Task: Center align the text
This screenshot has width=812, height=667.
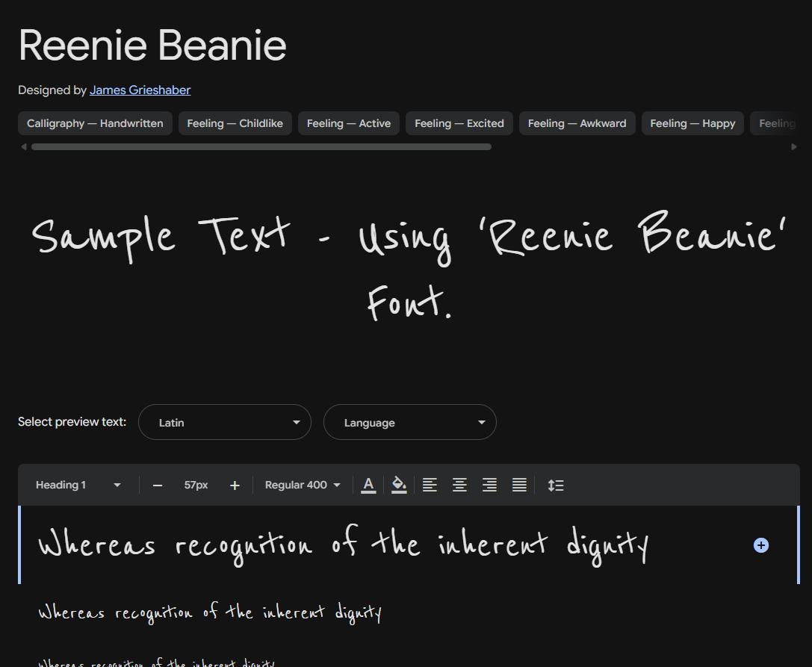Action: click(x=459, y=485)
